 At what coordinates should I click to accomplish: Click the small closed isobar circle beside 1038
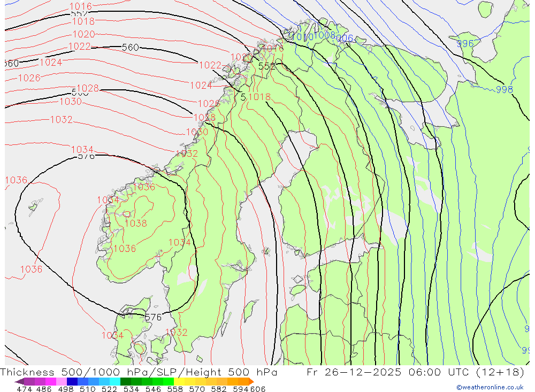(127, 214)
